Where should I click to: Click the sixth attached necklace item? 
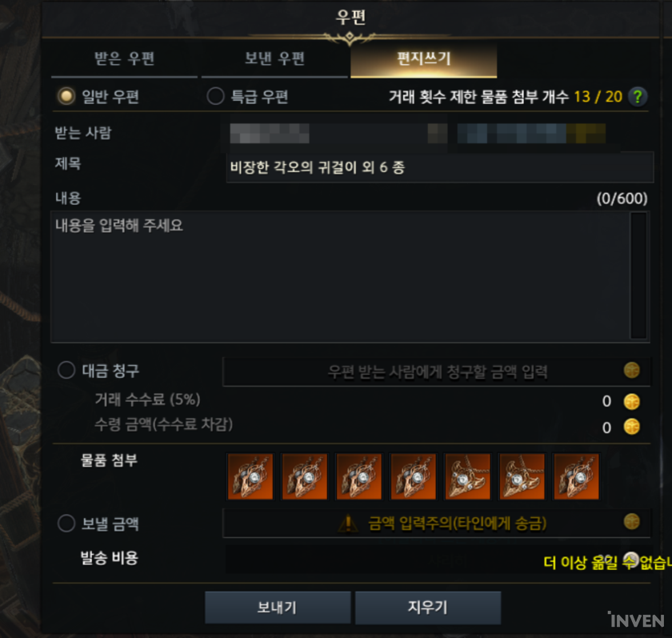point(522,476)
